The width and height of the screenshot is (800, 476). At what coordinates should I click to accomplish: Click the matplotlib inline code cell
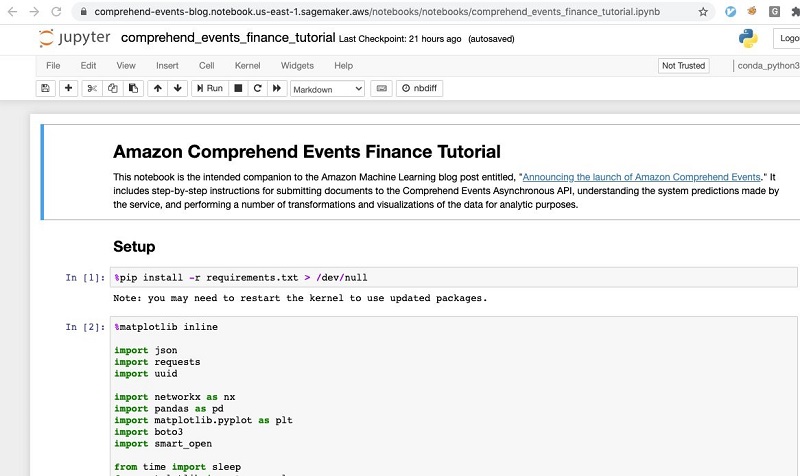[x=454, y=396]
